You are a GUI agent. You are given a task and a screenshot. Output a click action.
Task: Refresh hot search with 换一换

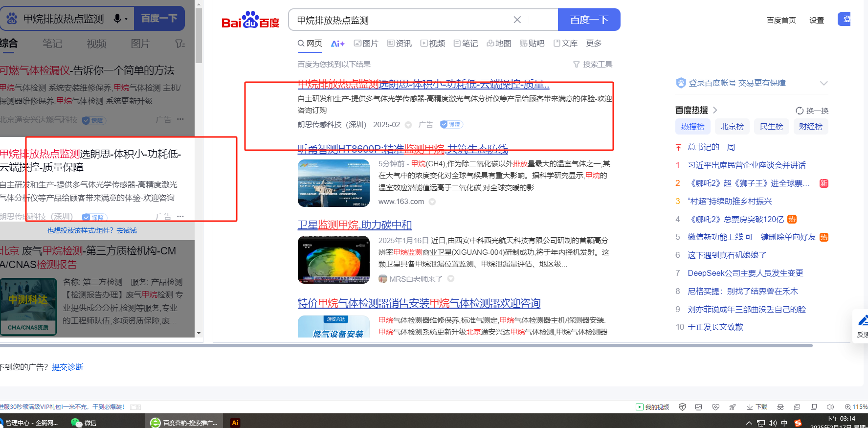point(812,111)
